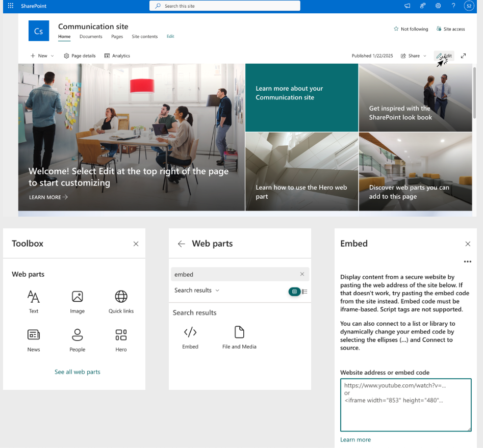Expand the Share dropdown

[x=414, y=56]
